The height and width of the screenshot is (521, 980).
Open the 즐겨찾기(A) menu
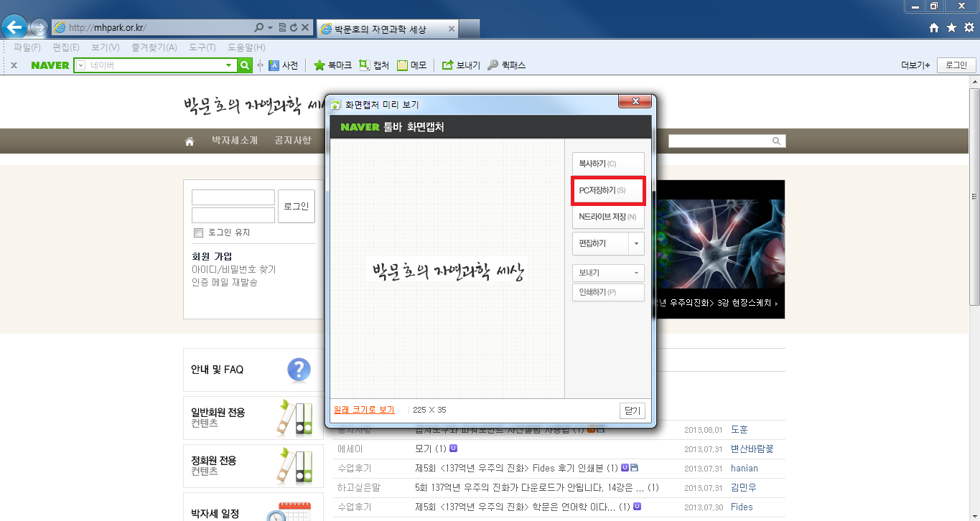(154, 47)
